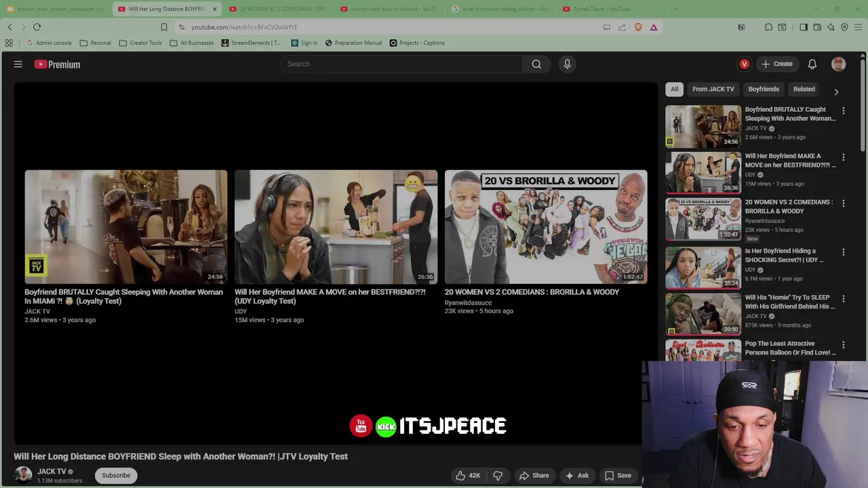
Task: Open the Sign in bookmark
Action: pyautogui.click(x=304, y=43)
